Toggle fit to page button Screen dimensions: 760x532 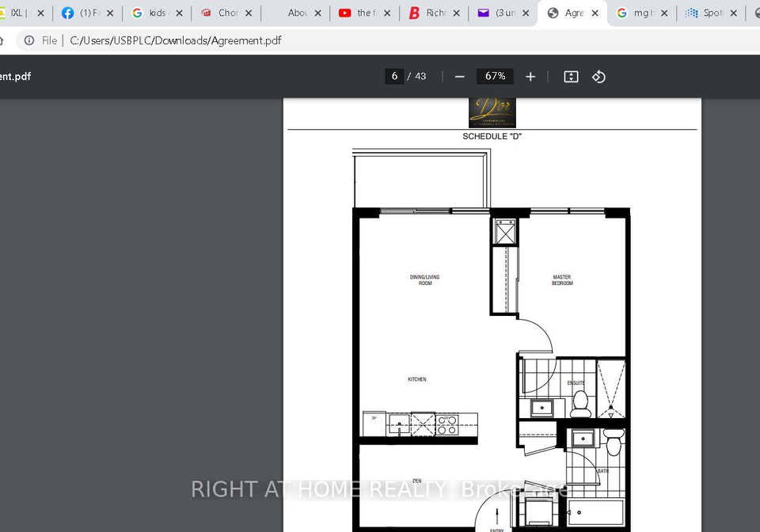[571, 77]
